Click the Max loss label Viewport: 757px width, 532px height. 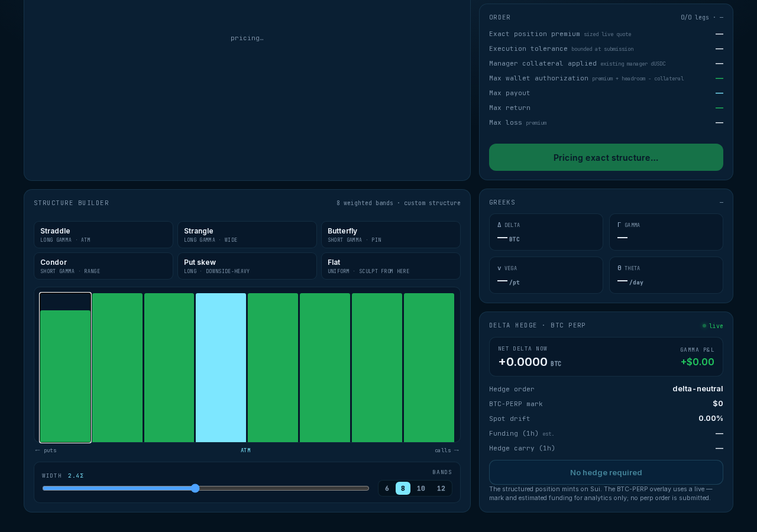(x=506, y=122)
